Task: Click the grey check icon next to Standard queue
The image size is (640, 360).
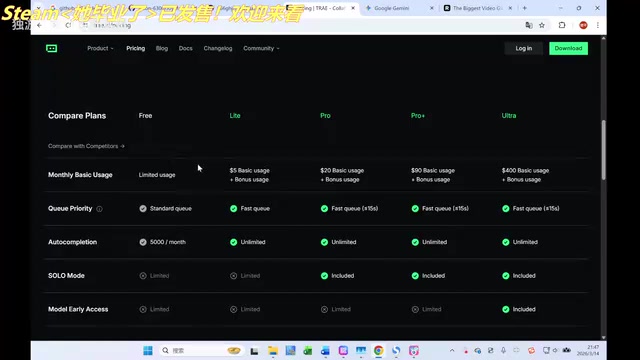Action: tap(143, 209)
